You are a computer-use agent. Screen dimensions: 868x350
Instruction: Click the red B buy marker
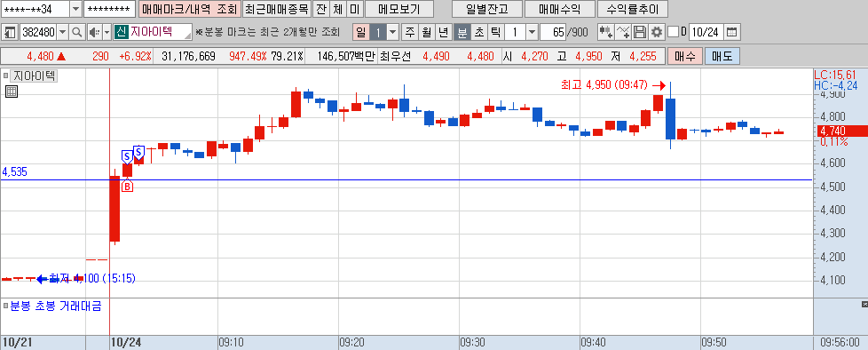pyautogui.click(x=127, y=186)
